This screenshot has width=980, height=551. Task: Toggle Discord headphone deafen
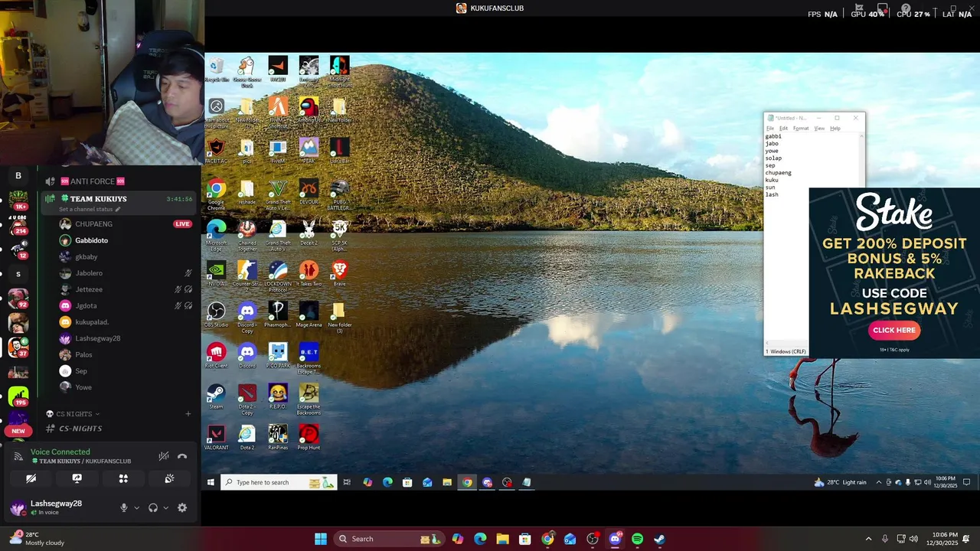pyautogui.click(x=153, y=507)
